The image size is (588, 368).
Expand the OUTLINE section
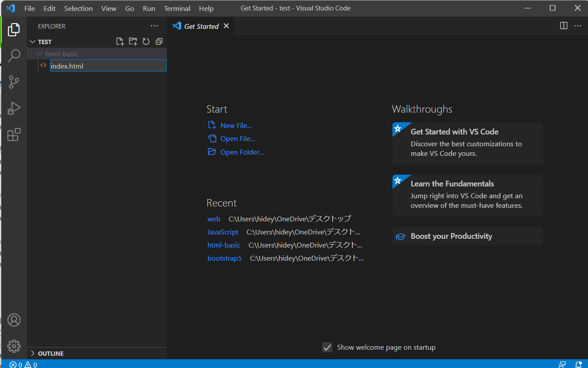(32, 353)
